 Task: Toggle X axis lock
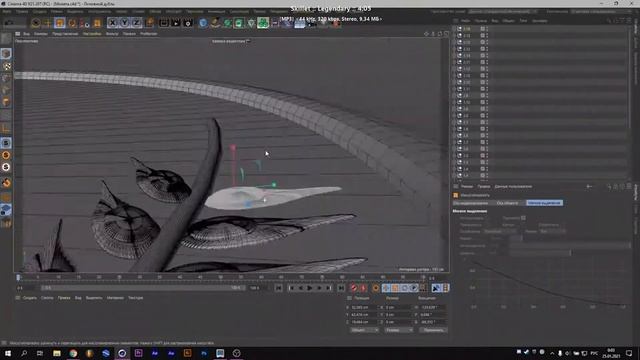point(112,23)
